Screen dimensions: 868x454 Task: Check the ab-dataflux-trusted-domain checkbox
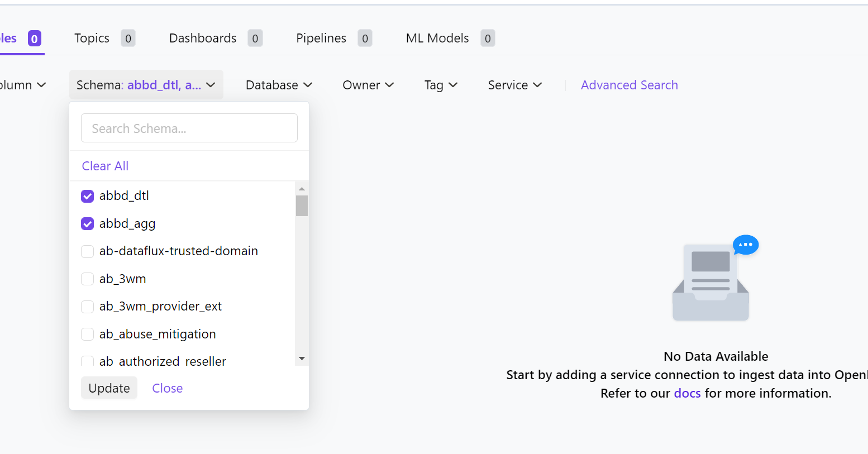87,251
